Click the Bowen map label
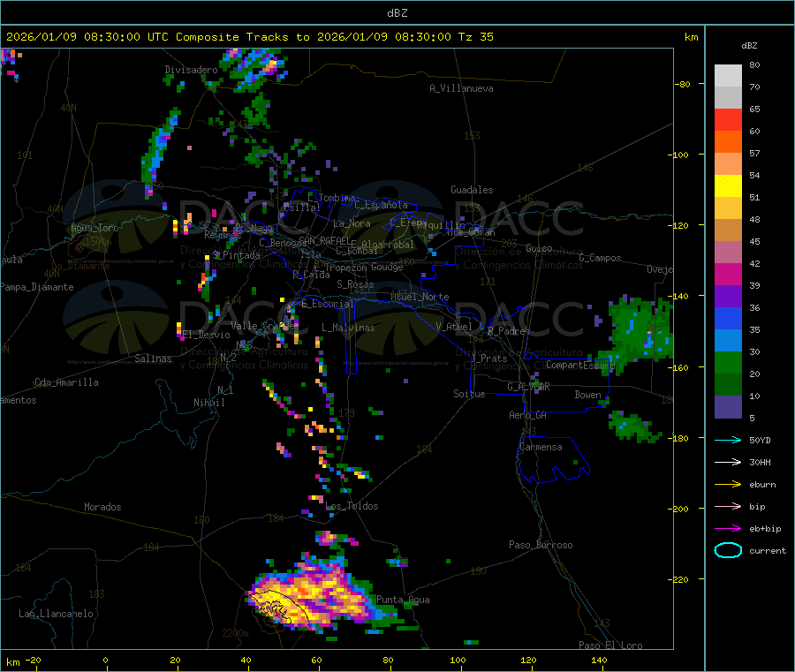Viewport: 795px width, 672px height. (x=588, y=395)
